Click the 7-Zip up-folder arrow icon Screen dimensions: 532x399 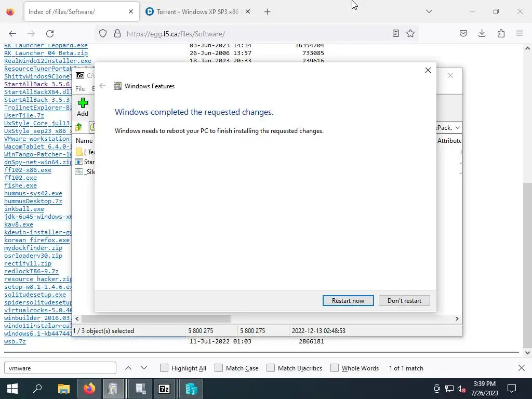[79, 127]
